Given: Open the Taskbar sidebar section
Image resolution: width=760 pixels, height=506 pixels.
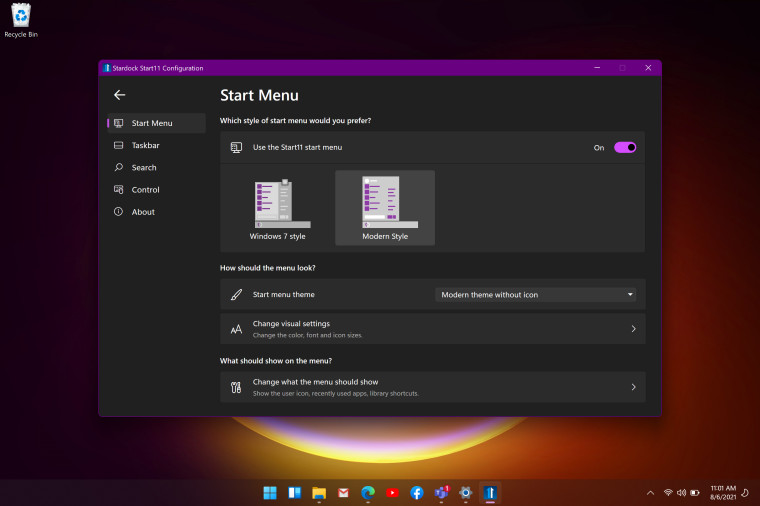Looking at the screenshot, I should tap(157, 145).
